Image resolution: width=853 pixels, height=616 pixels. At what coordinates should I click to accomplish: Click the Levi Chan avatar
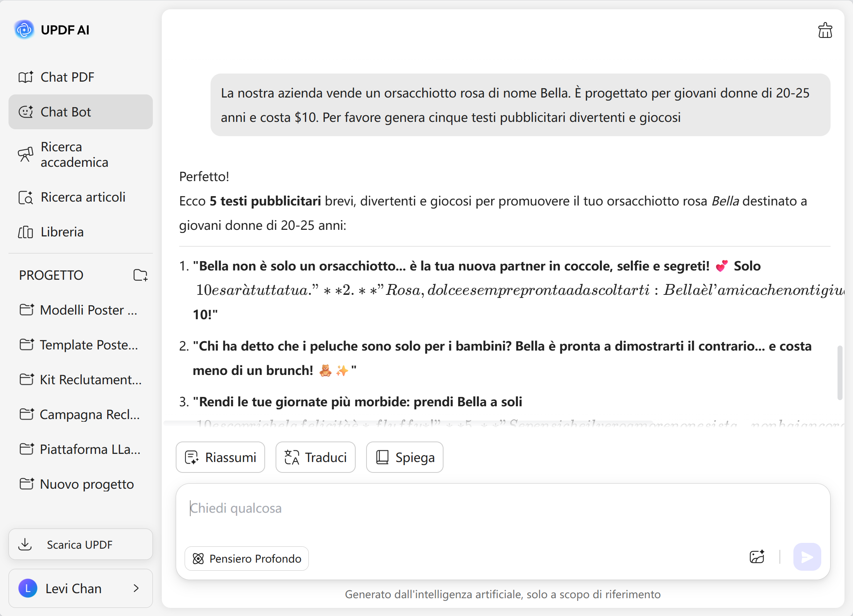coord(28,588)
